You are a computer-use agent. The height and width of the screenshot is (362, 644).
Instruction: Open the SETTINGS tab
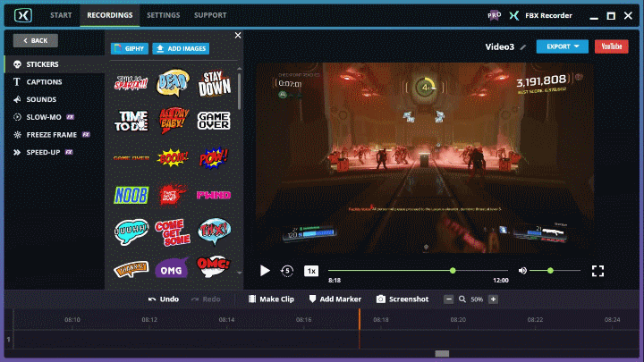(x=164, y=15)
